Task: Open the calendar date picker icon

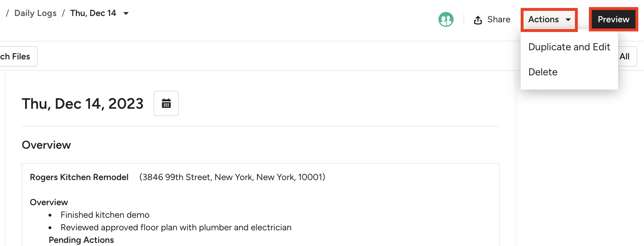Action: point(166,103)
